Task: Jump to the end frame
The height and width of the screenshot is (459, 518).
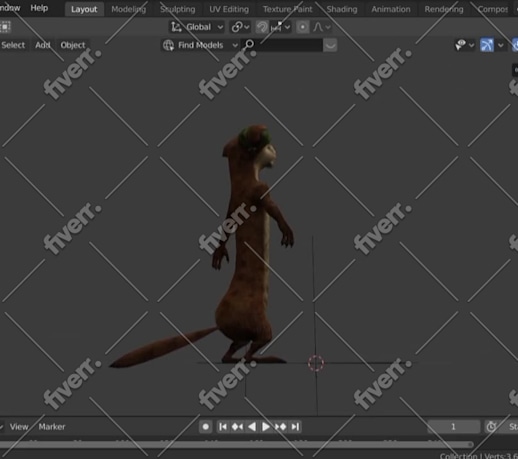Action: coord(295,427)
